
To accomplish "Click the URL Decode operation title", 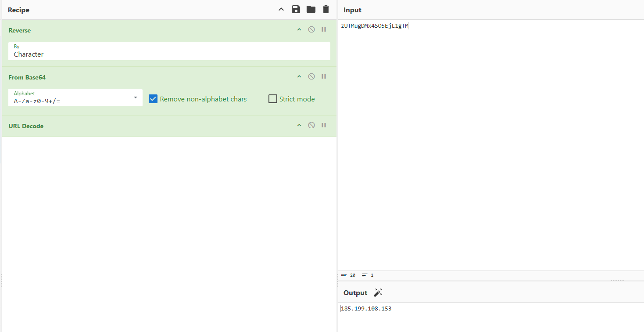I will [x=26, y=126].
